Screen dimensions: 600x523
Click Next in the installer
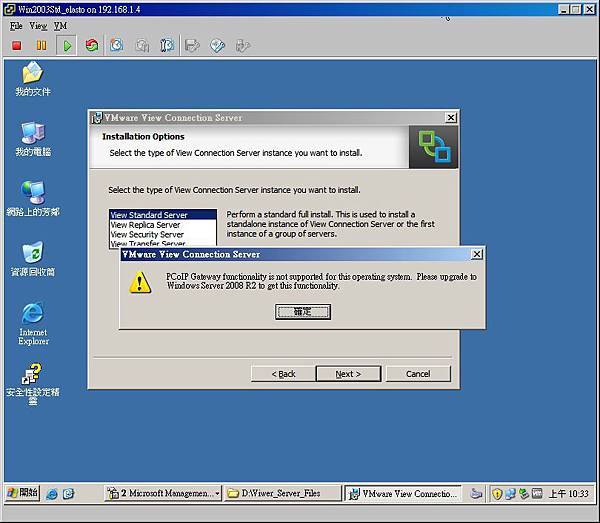tap(348, 374)
